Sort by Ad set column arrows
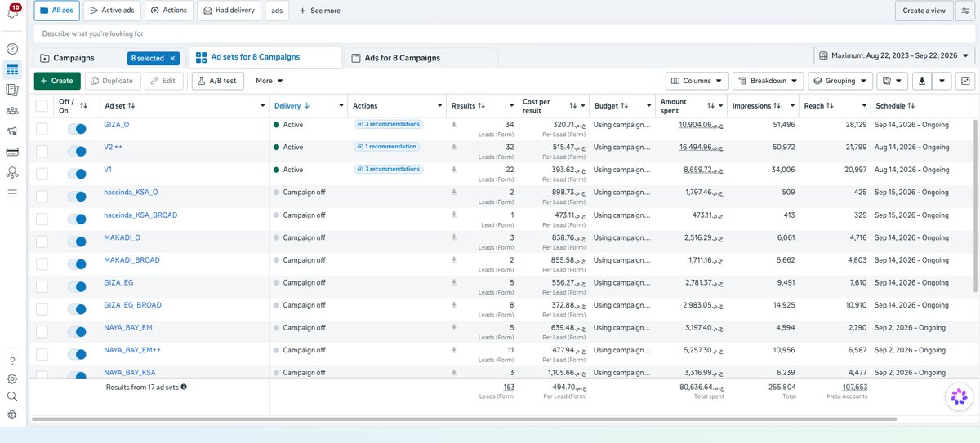 (x=131, y=106)
